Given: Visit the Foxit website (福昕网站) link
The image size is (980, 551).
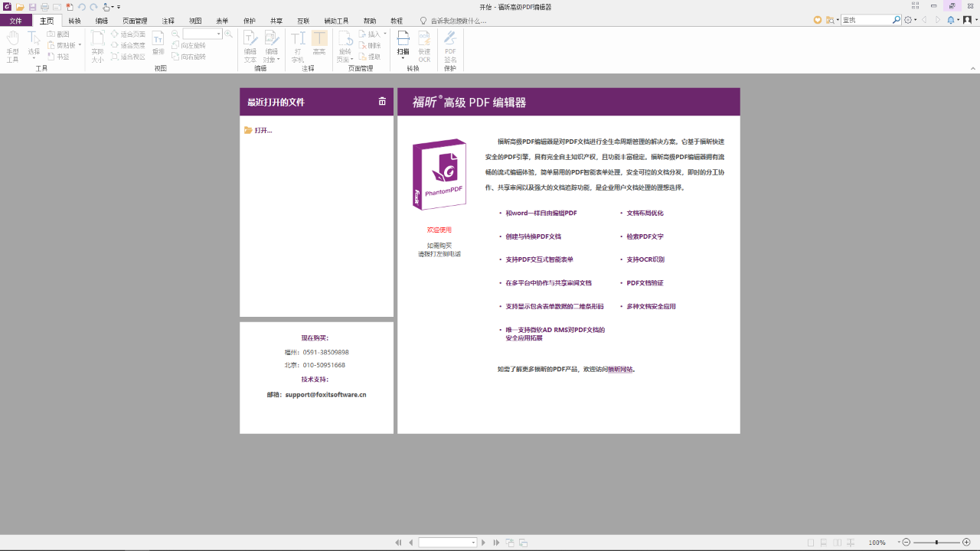Looking at the screenshot, I should tap(621, 369).
